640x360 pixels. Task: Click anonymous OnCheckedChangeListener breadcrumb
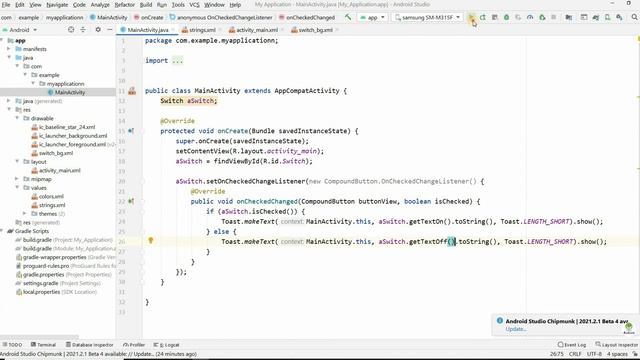tap(224, 18)
